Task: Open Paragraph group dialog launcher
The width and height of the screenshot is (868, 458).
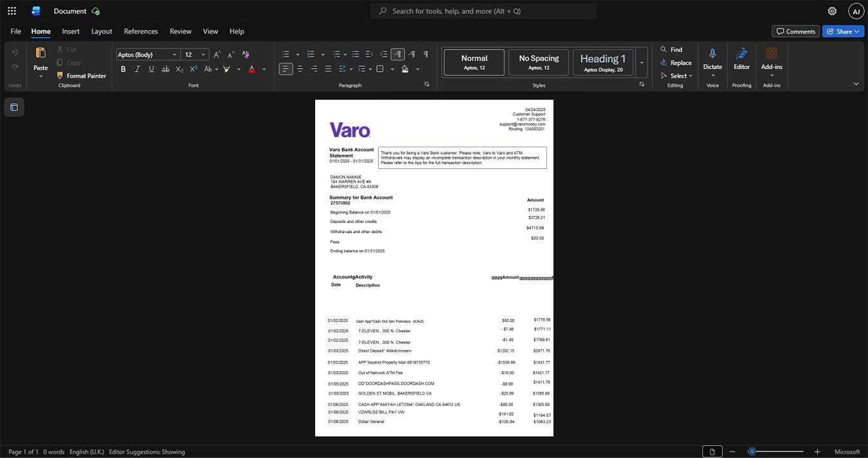Action: [426, 84]
